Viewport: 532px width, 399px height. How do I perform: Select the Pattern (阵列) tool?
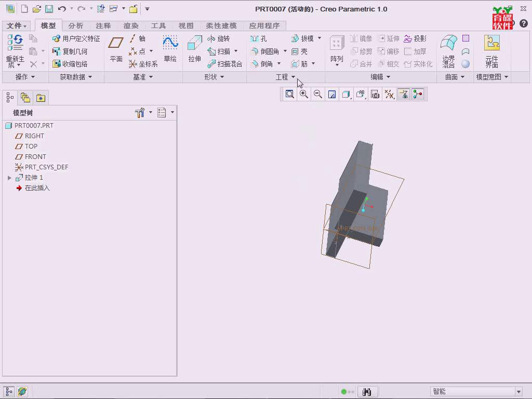click(x=337, y=50)
